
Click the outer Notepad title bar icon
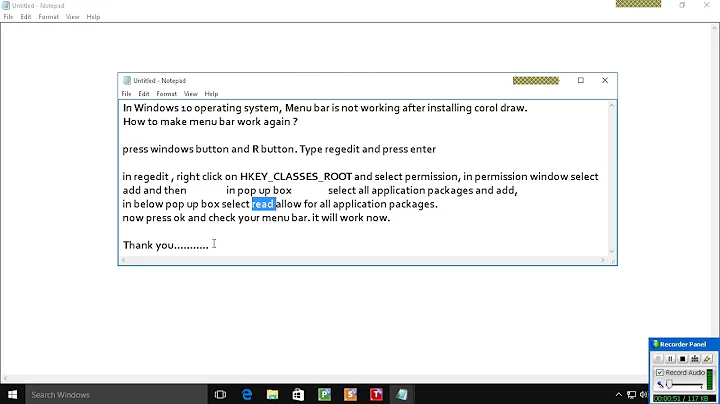pos(6,6)
